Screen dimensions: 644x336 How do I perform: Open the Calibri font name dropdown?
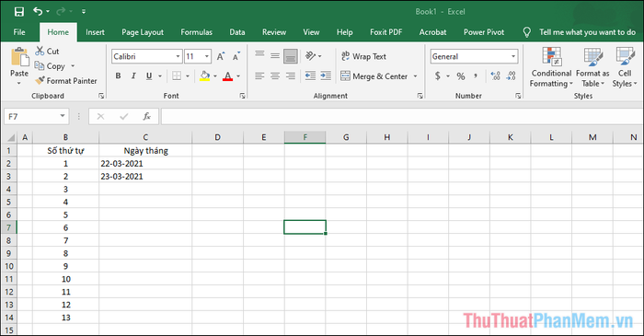tap(178, 56)
